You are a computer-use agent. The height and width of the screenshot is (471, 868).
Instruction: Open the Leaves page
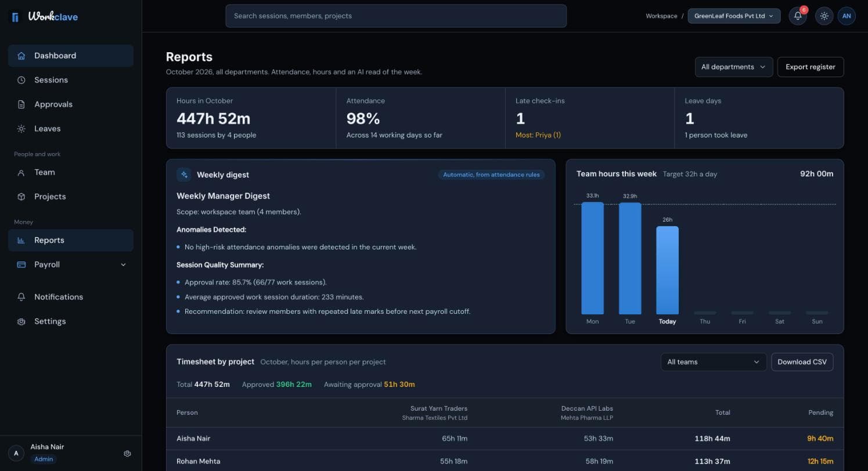pyautogui.click(x=71, y=129)
